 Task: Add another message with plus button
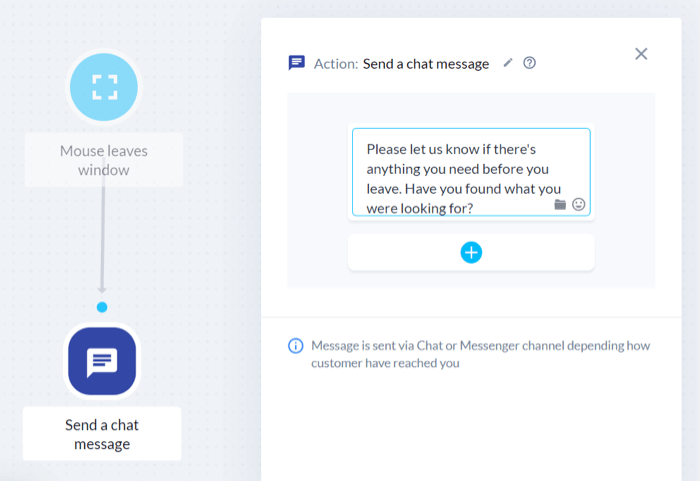coord(471,253)
